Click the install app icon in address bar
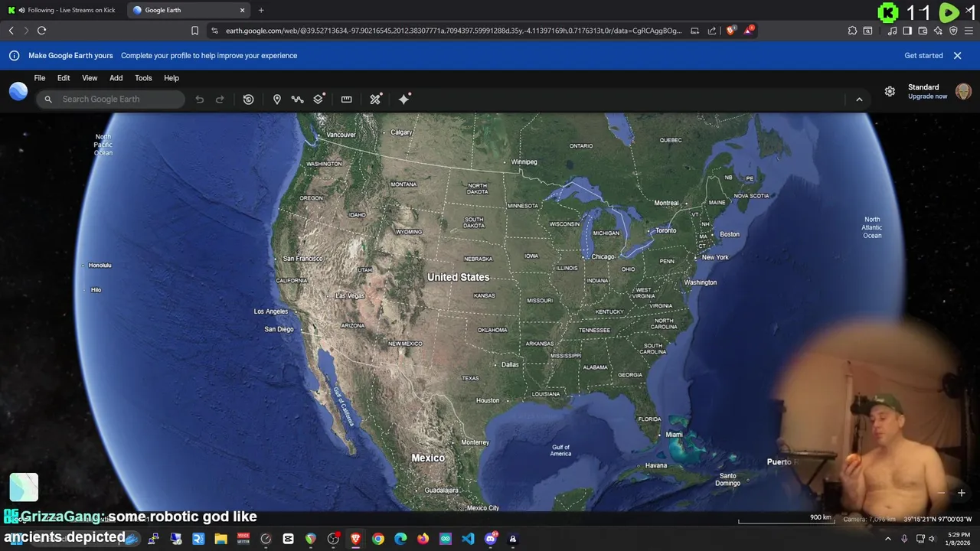The image size is (980, 551). pos(694,31)
